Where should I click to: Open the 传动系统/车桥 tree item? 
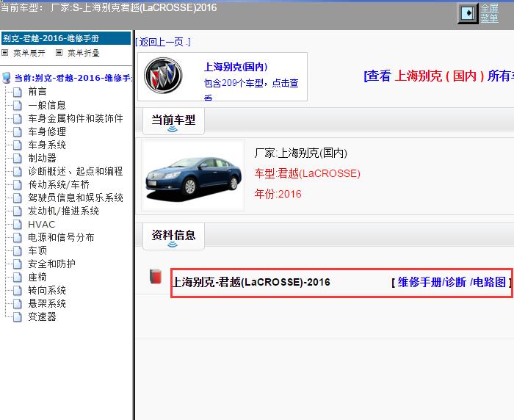tap(59, 184)
